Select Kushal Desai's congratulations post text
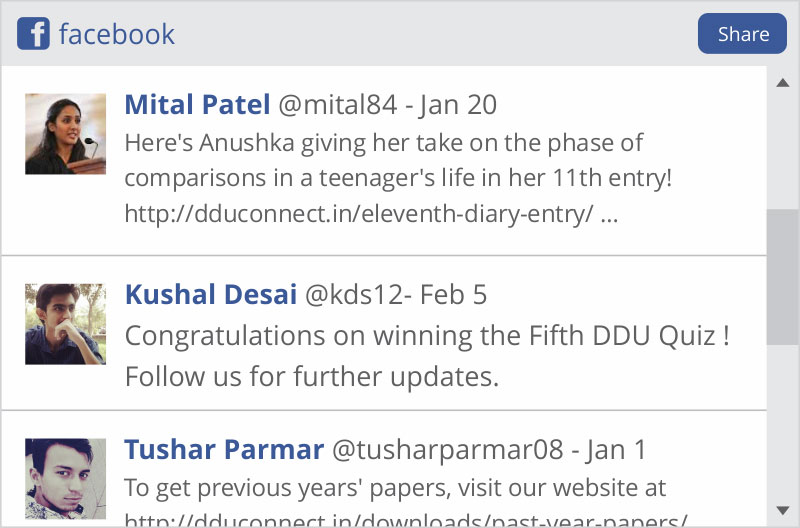800x528 pixels. pyautogui.click(x=427, y=356)
